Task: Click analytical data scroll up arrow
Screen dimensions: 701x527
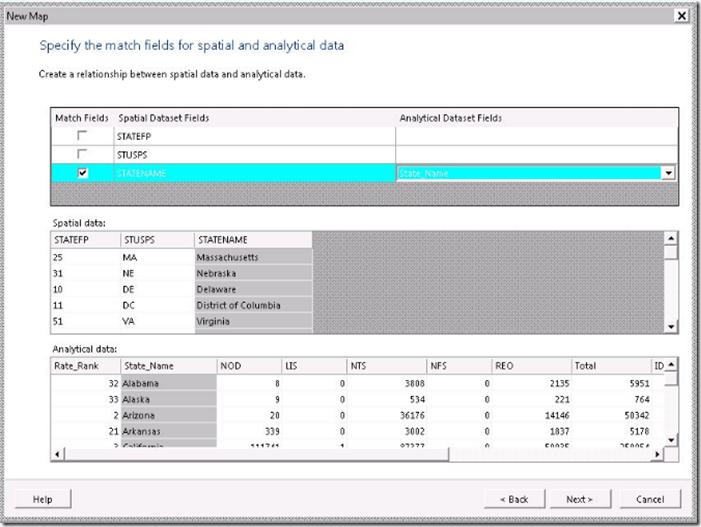Action: 671,365
